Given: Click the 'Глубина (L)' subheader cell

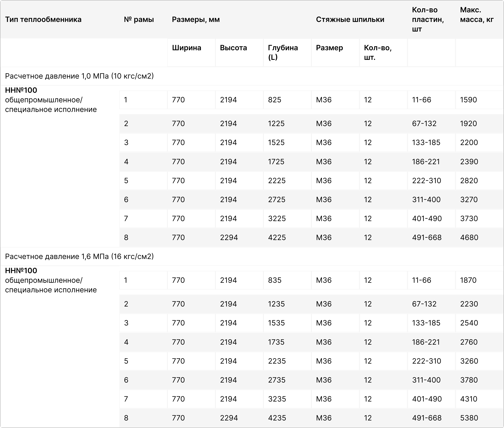Looking at the screenshot, I should [283, 52].
